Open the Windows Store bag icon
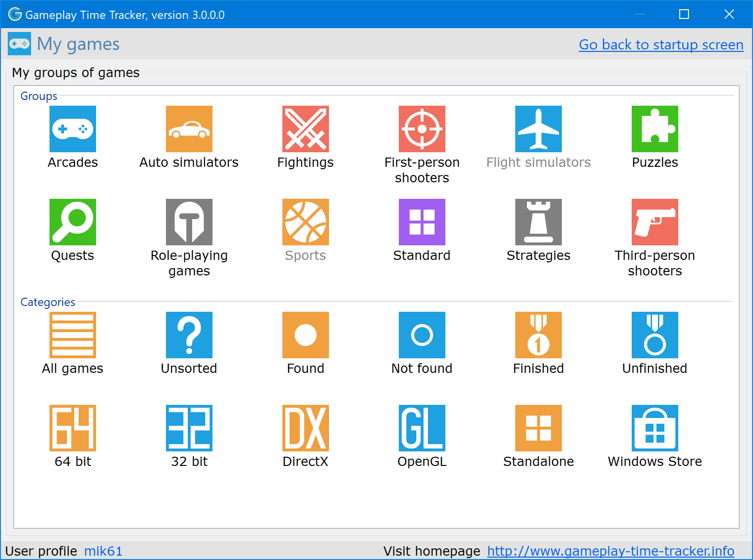 tap(655, 428)
